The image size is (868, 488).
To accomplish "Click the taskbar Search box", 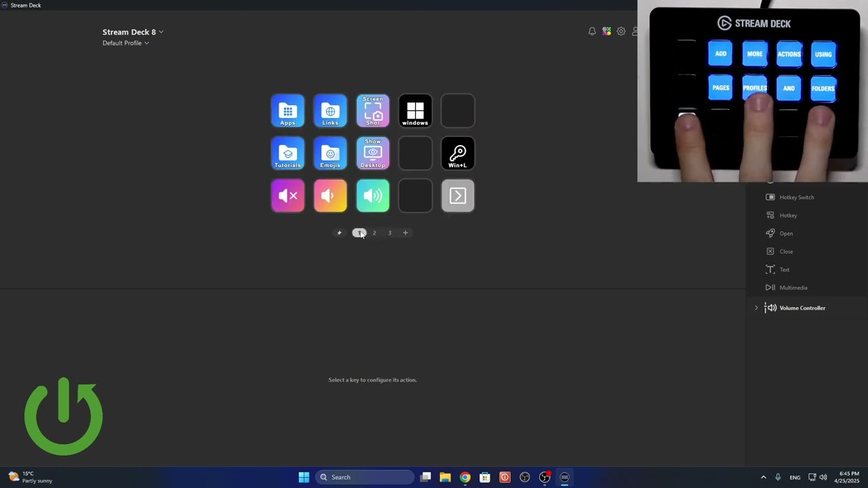I will (x=365, y=477).
